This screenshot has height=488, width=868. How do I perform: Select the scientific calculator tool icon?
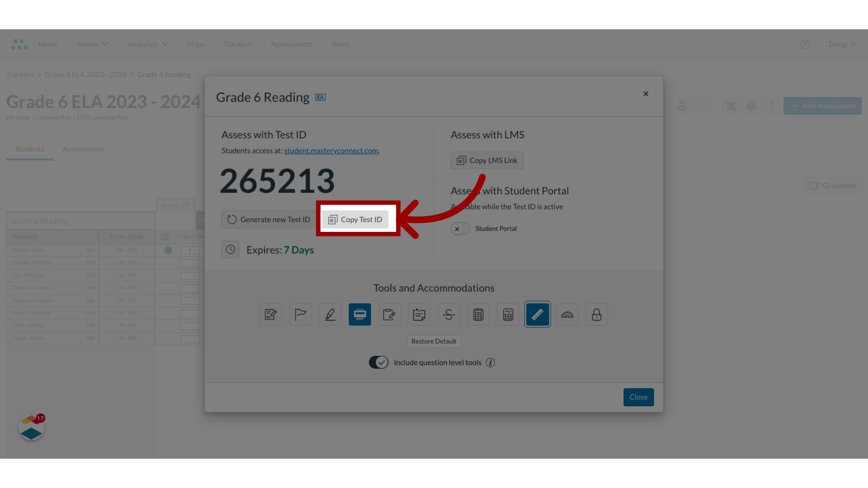(507, 314)
